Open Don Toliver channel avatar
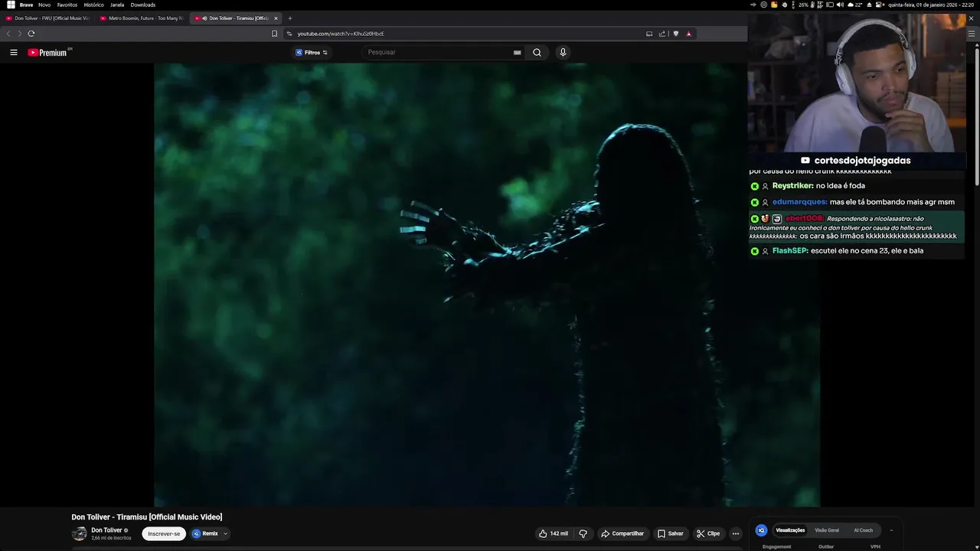980x551 pixels. coord(80,533)
